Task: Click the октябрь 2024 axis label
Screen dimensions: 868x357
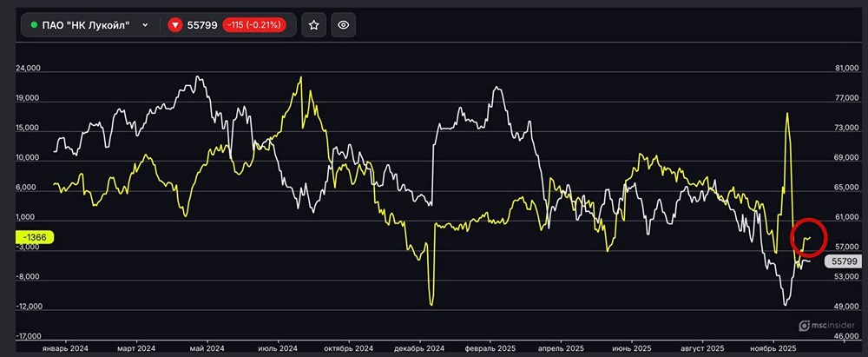Action: pyautogui.click(x=349, y=349)
